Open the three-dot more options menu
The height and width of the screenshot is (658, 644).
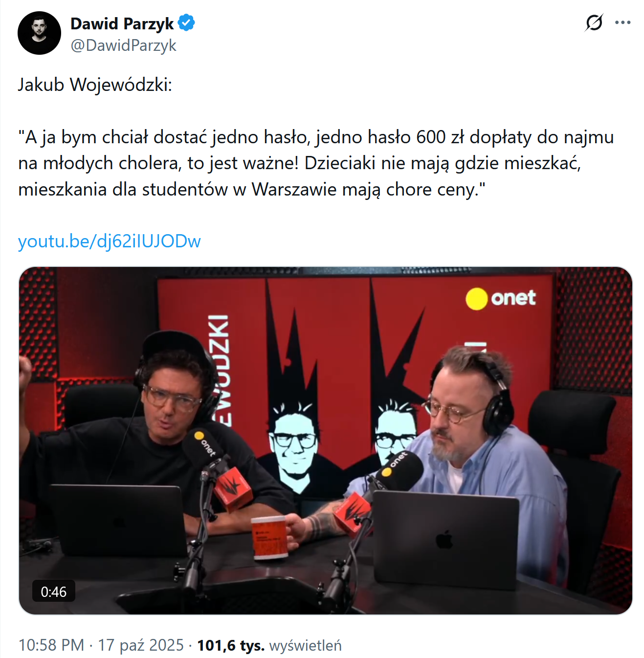click(622, 22)
